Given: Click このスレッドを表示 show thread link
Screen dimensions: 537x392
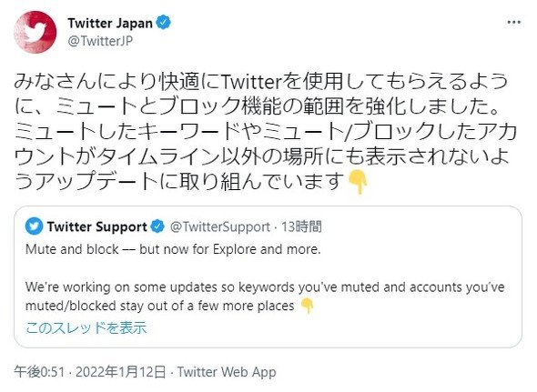Looking at the screenshot, I should click(86, 327).
